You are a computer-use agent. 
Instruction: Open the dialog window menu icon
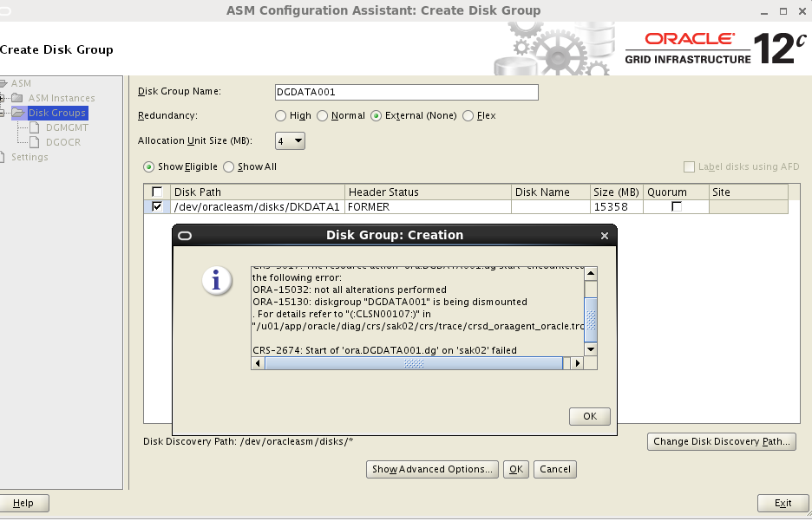click(184, 235)
